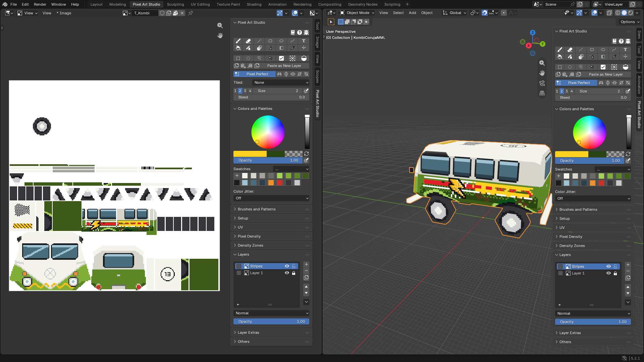Open Color Jitter dropdown in the image editor panel
This screenshot has width=644, height=362.
(271, 198)
